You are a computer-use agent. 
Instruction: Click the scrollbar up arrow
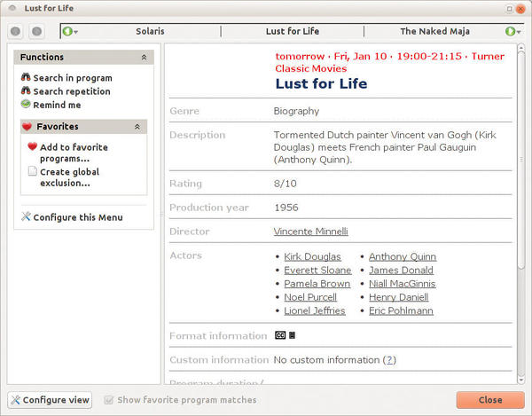click(521, 48)
